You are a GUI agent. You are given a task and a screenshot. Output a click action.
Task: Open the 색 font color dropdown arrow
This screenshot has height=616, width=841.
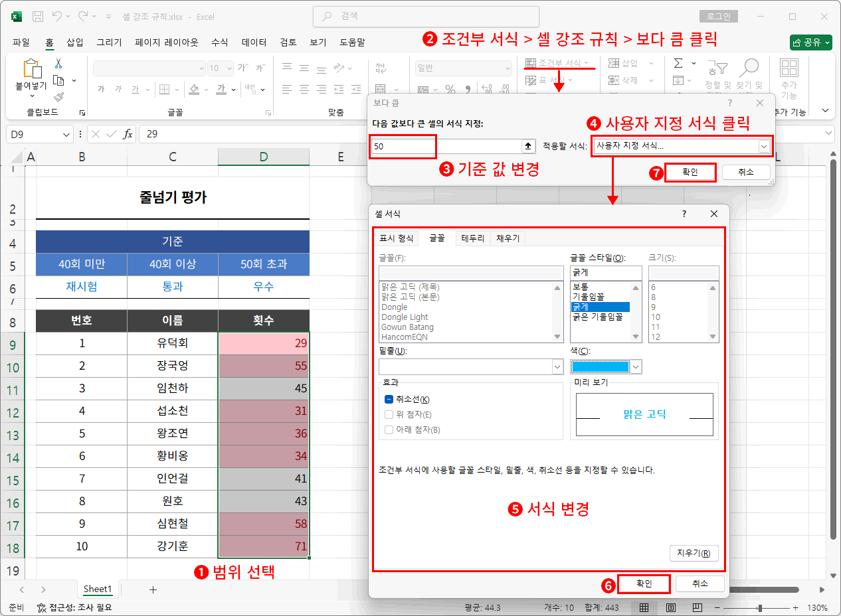(x=636, y=366)
